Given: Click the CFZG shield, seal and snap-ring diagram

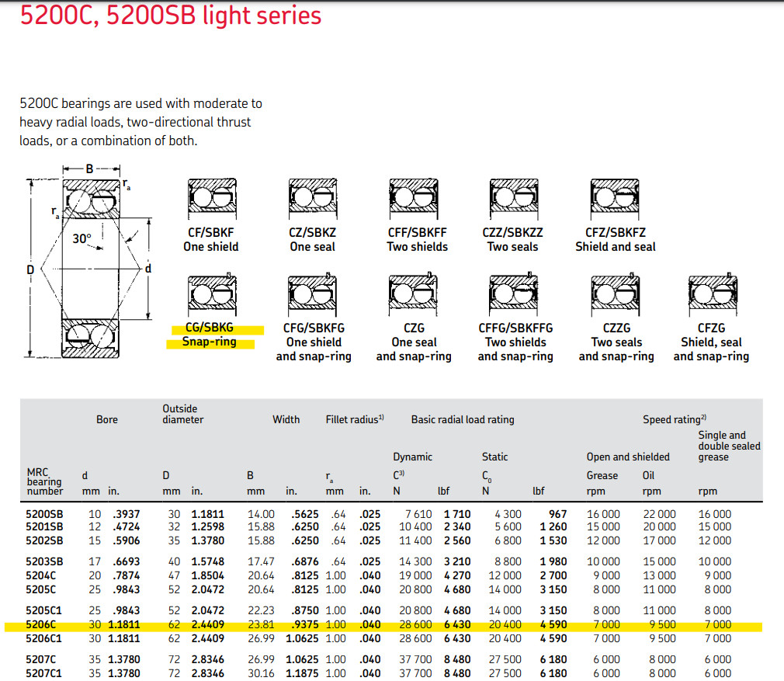Looking at the screenshot, I should tap(713, 294).
